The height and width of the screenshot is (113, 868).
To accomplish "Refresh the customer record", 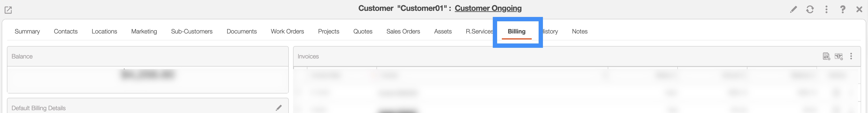I will (810, 10).
